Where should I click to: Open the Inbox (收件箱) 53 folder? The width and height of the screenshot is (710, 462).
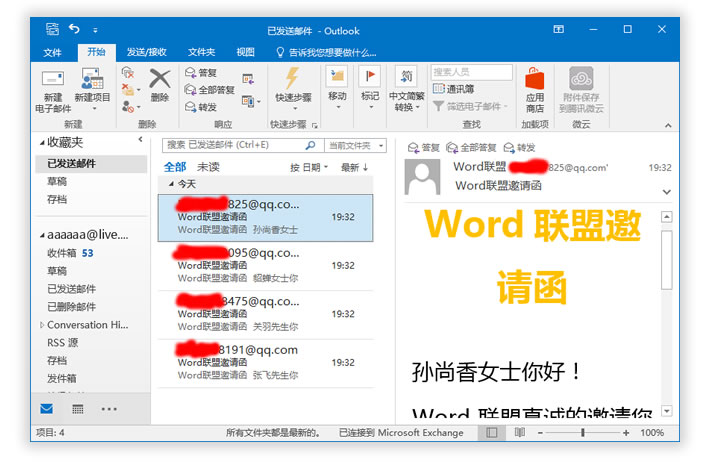tap(70, 253)
